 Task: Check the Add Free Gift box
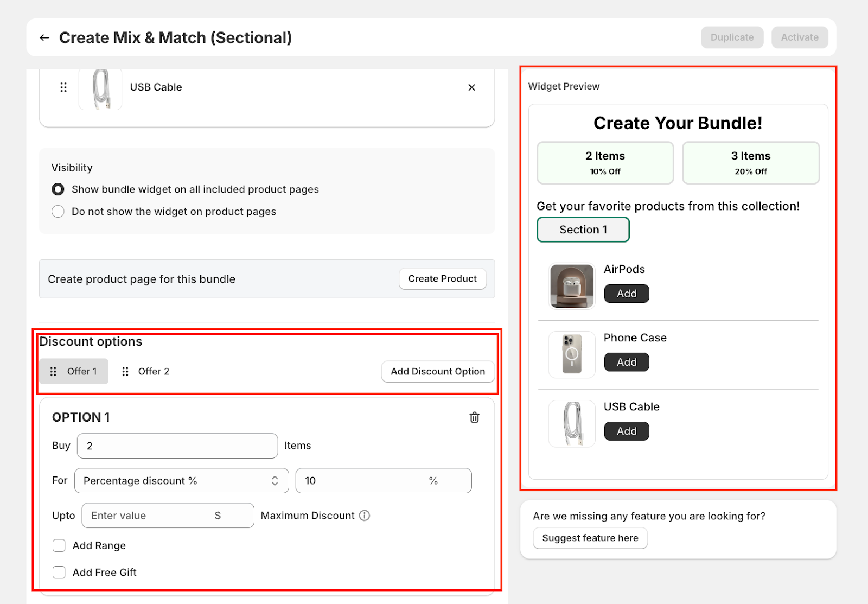click(x=59, y=573)
